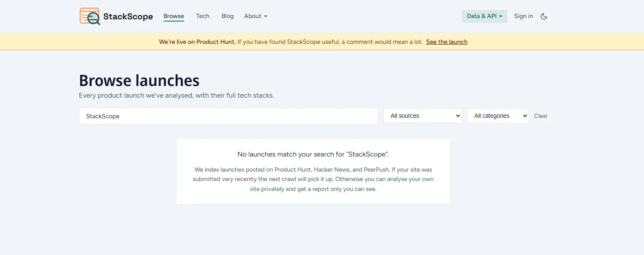Click the Sign in link

[523, 16]
